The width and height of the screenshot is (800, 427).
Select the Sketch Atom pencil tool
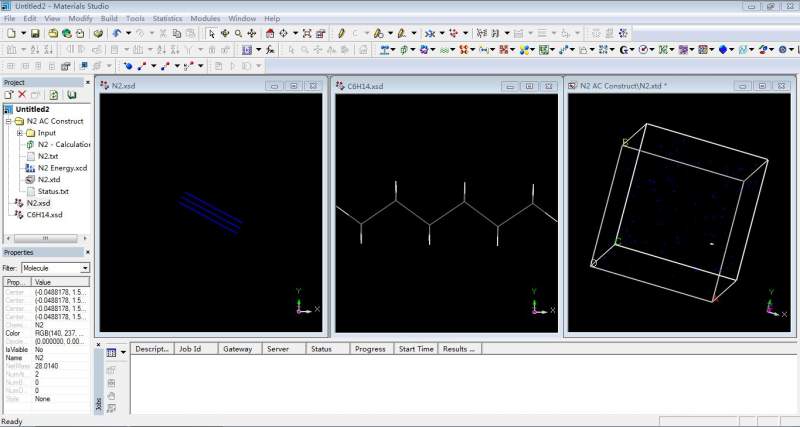(341, 33)
